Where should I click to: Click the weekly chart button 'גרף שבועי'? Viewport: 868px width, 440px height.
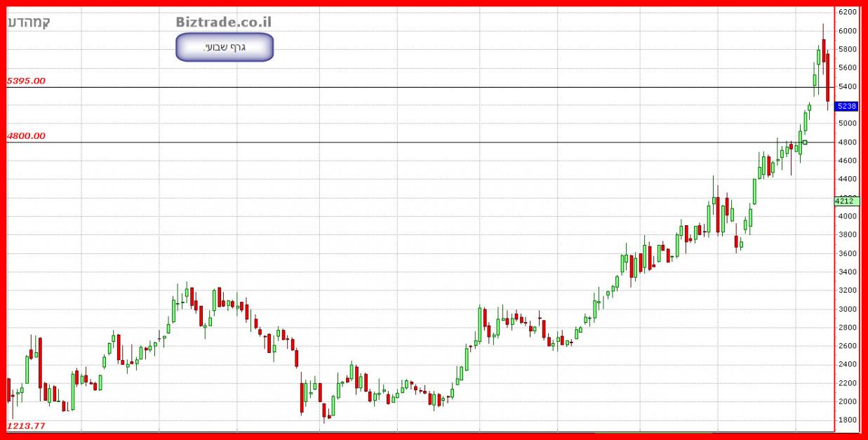pyautogui.click(x=224, y=47)
